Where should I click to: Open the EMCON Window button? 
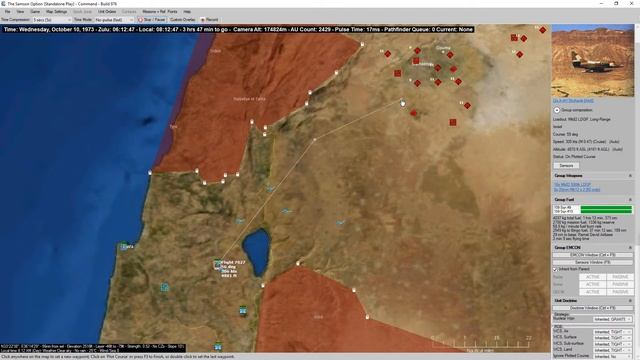592,255
